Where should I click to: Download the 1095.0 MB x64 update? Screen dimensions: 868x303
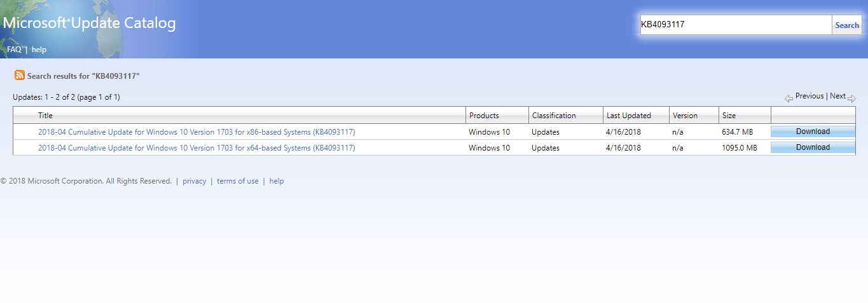[x=813, y=147]
